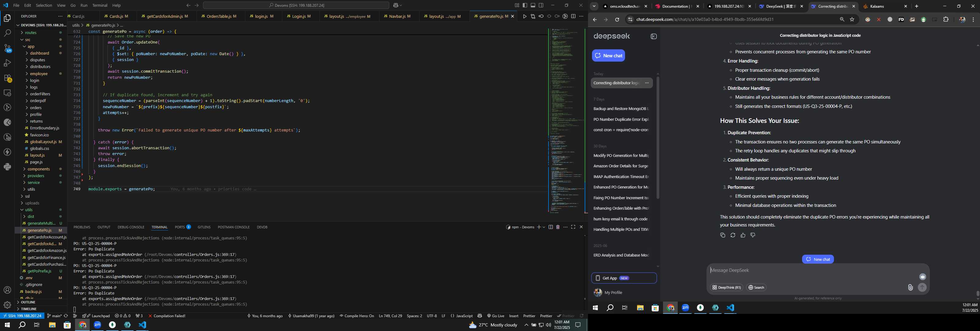
Task: Open chat 'Backup and Restore MongoDB'
Action: point(621,109)
